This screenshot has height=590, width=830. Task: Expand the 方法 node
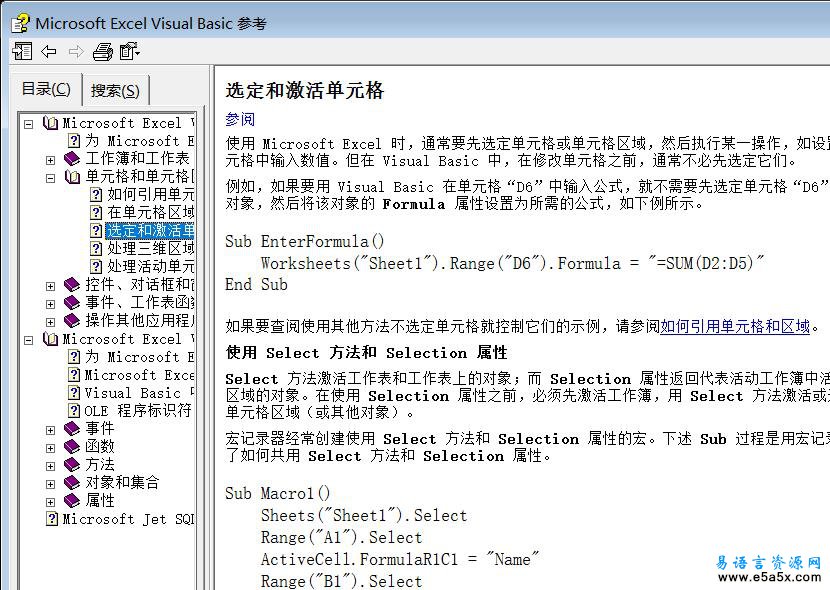click(x=50, y=466)
